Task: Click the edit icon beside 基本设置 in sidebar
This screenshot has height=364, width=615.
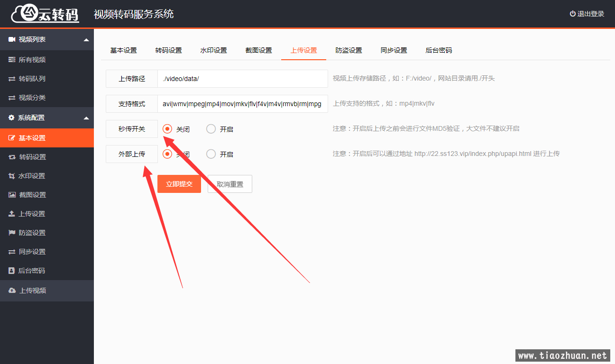Action: tap(12, 138)
